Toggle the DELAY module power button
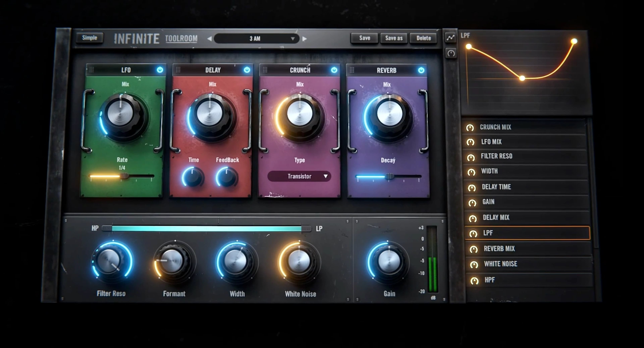 247,70
